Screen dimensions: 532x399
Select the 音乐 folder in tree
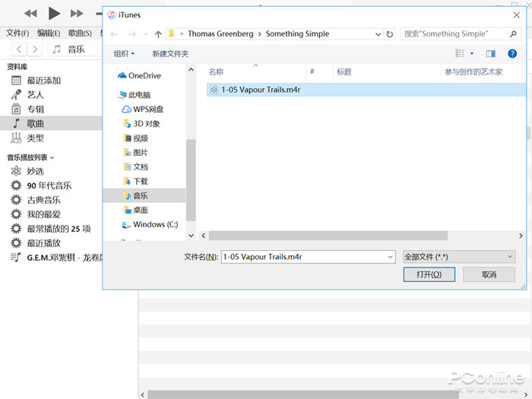[144, 196]
